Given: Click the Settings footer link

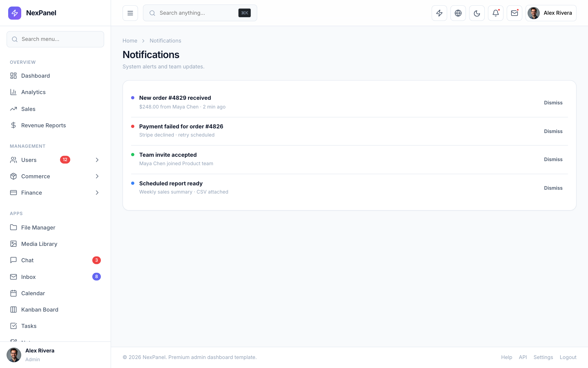Looking at the screenshot, I should [543, 357].
